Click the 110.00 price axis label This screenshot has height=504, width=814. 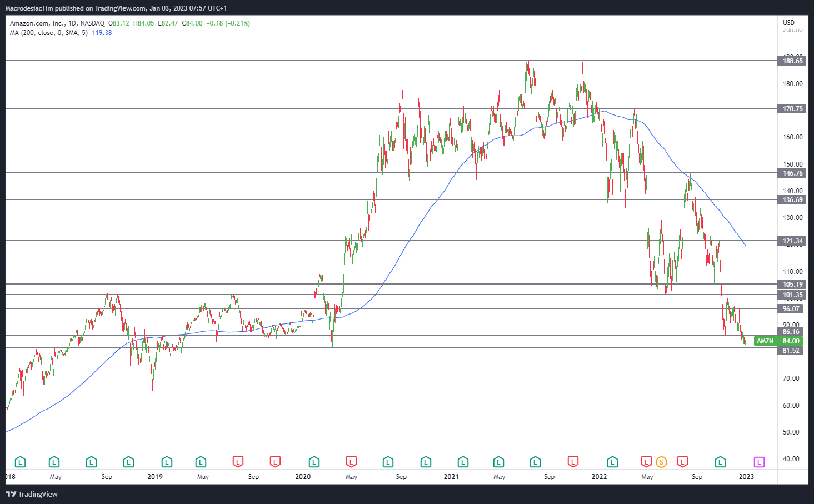pyautogui.click(x=793, y=272)
